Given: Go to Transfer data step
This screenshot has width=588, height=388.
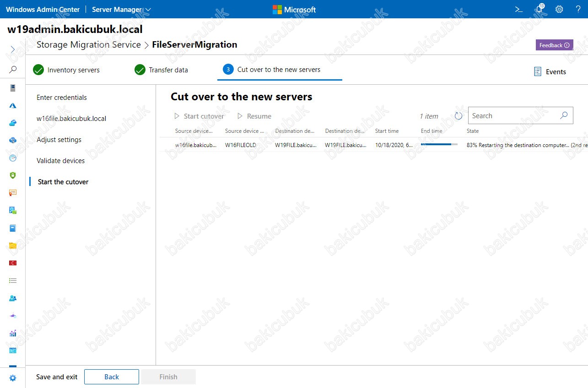Looking at the screenshot, I should (161, 70).
